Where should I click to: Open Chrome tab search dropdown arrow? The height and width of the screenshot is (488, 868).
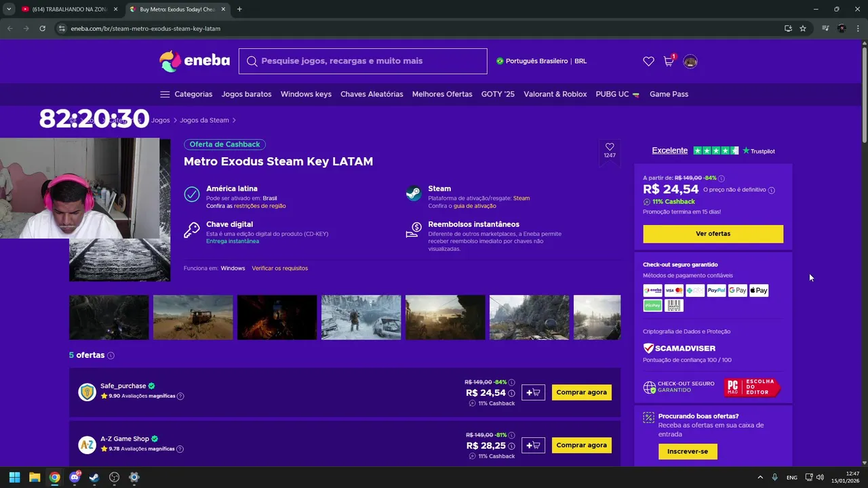click(9, 9)
